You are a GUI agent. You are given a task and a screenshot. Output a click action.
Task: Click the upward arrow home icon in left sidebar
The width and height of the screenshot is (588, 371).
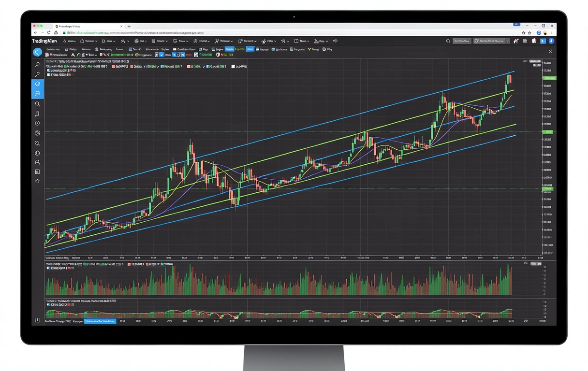(x=37, y=182)
